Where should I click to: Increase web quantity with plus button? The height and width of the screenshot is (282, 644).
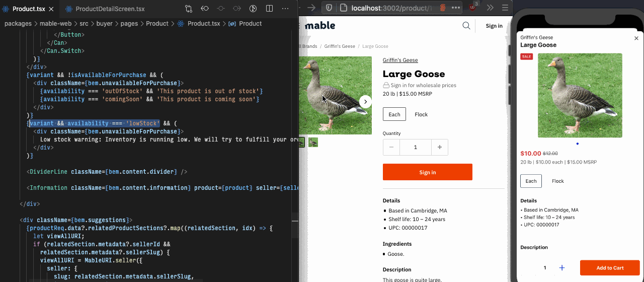(440, 147)
